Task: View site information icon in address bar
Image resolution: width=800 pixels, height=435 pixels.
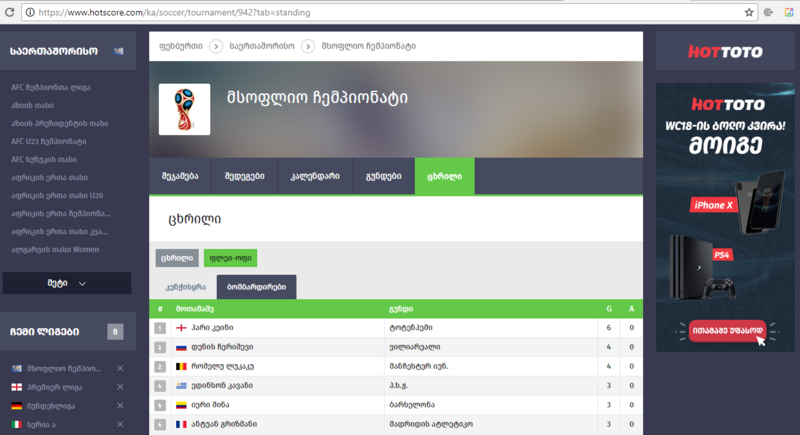Action: (x=30, y=12)
